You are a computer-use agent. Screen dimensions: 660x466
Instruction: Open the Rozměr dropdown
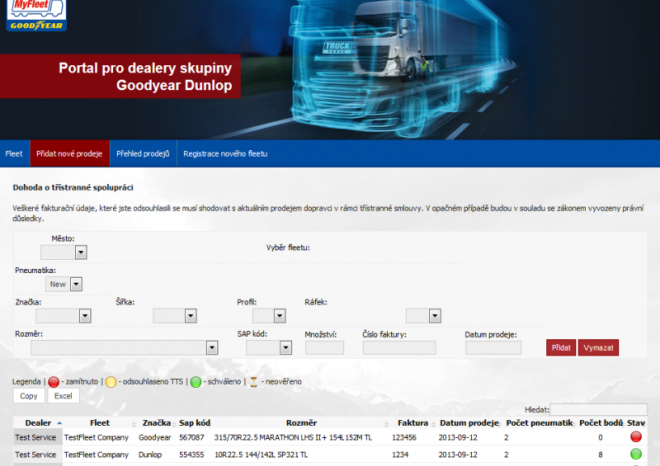[124, 348]
